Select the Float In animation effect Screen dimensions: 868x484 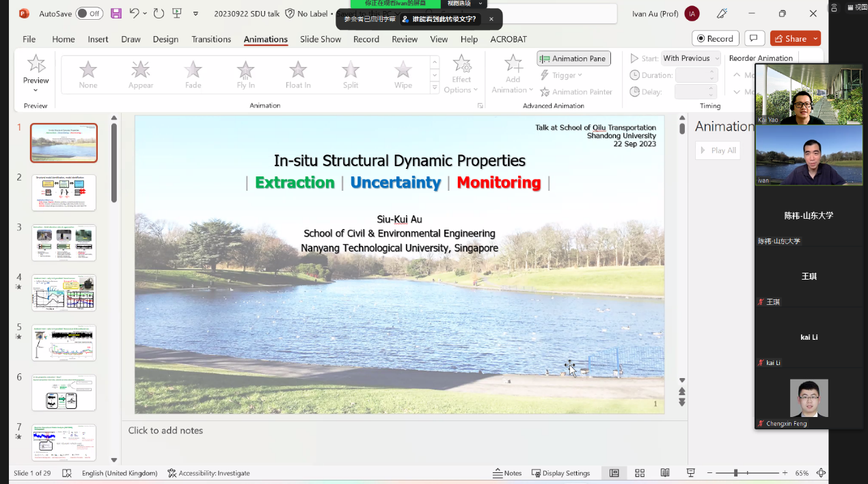[x=298, y=75]
